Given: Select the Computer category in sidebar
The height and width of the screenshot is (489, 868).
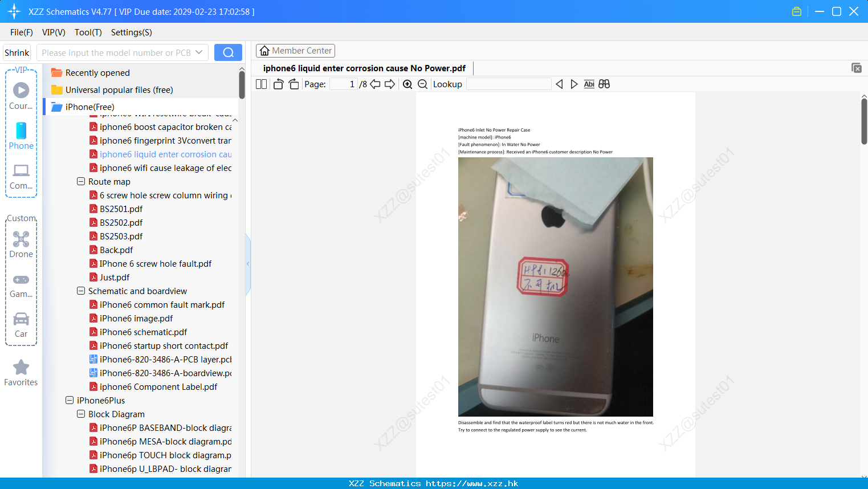Looking at the screenshot, I should pyautogui.click(x=21, y=177).
